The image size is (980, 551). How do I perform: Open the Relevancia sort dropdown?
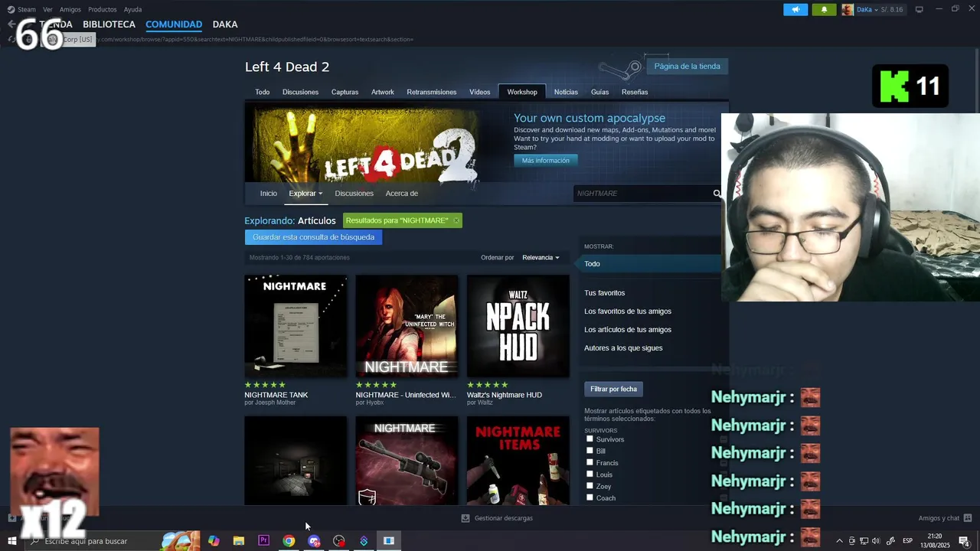[x=541, y=258]
